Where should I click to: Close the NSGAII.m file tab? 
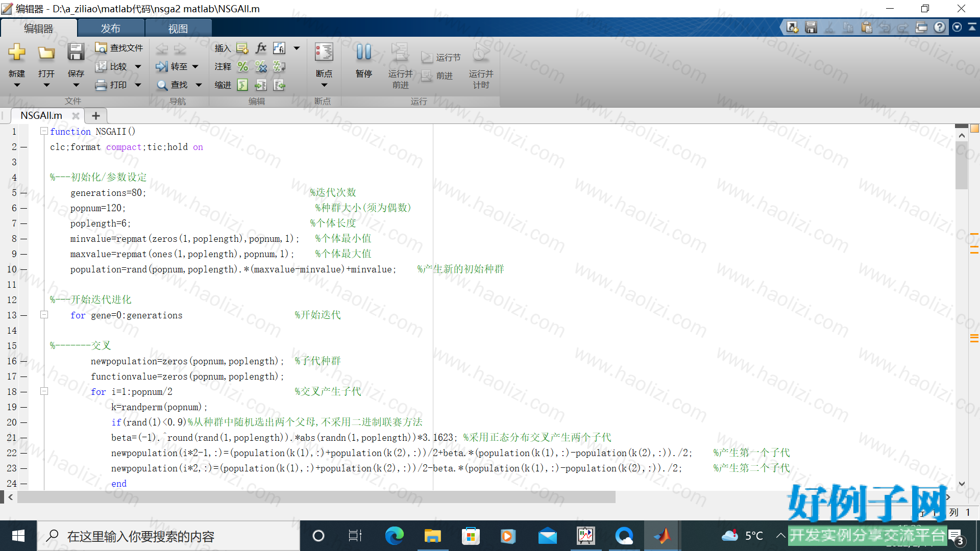pos(76,116)
